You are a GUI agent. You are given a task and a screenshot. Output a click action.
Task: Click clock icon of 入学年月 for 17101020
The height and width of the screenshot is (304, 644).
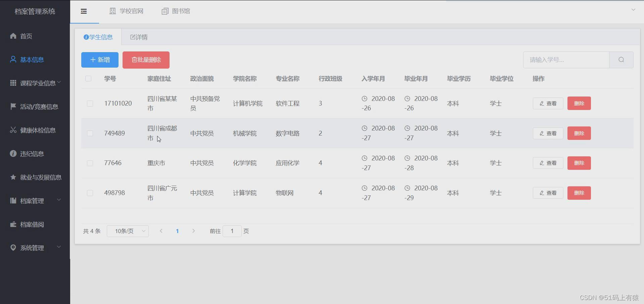click(364, 99)
